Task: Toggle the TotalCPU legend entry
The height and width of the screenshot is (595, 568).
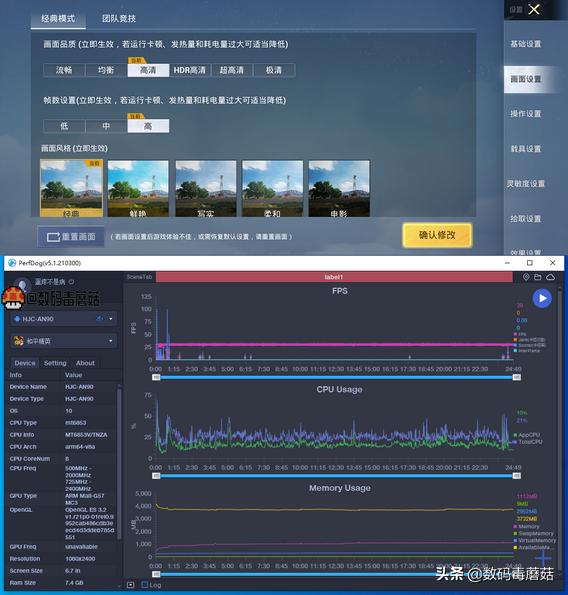Action: (x=528, y=442)
